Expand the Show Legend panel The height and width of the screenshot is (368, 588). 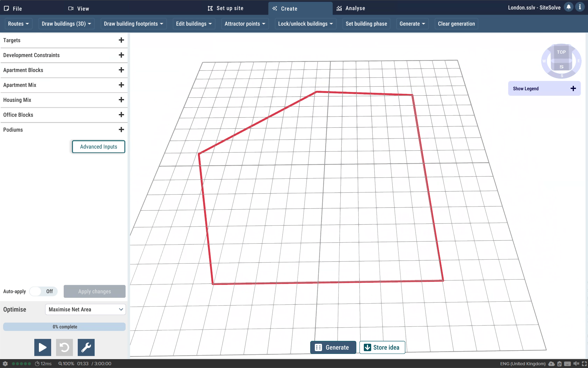click(573, 89)
